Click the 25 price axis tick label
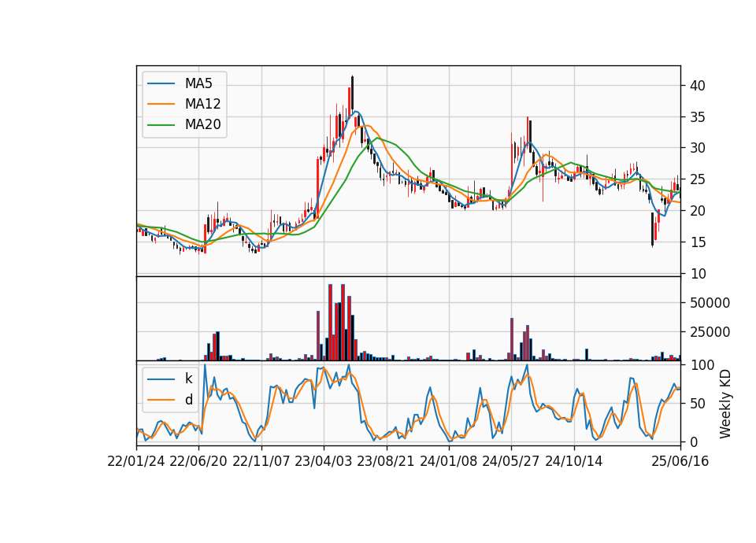Screen dimensions: 756x543 coord(698,179)
